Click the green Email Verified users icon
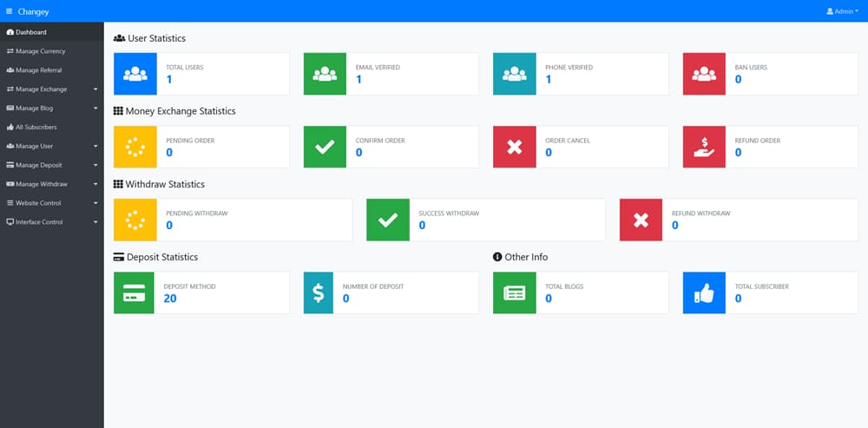 click(x=325, y=74)
